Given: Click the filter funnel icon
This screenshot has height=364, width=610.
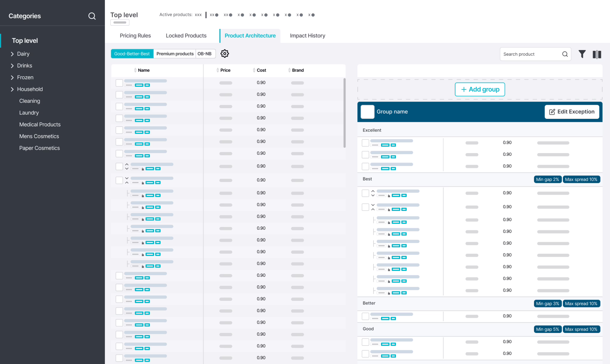Looking at the screenshot, I should click(x=582, y=54).
